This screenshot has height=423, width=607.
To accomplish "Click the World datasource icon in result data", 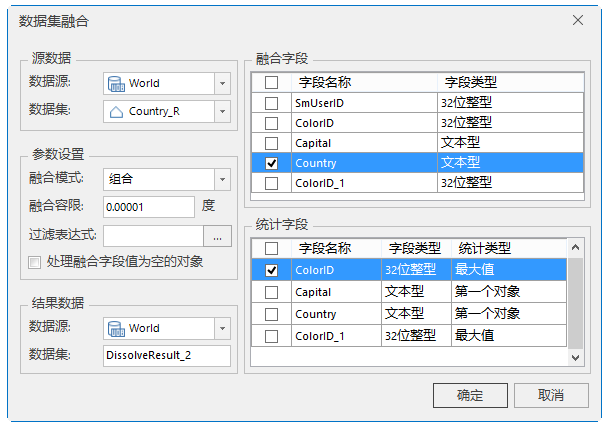I will 116,329.
